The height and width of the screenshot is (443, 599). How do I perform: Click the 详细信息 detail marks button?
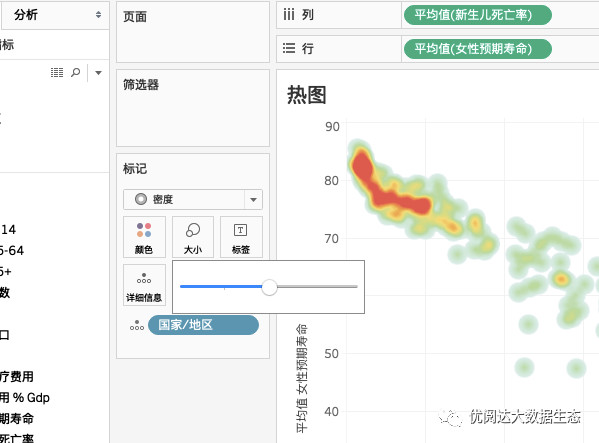(144, 285)
